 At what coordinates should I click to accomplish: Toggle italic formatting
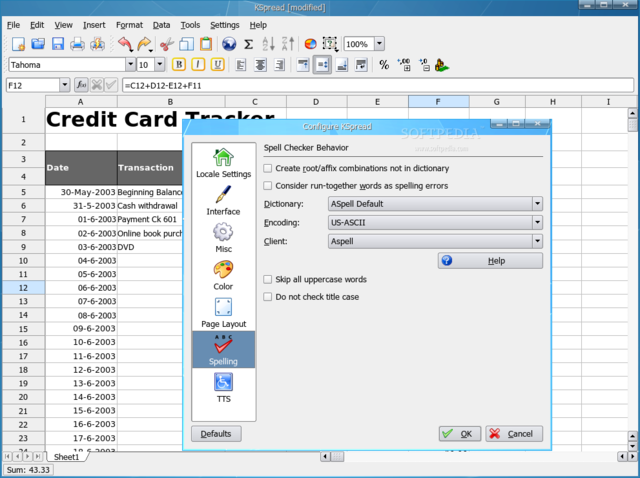198,64
